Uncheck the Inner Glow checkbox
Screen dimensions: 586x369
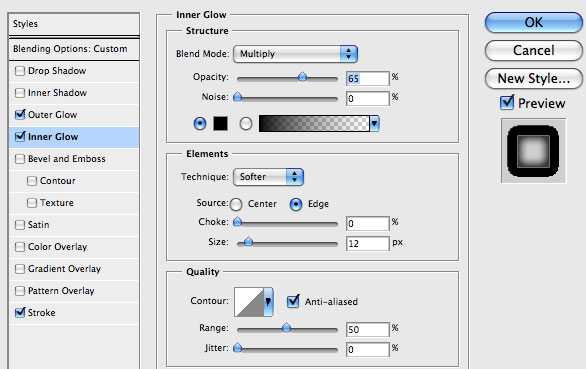point(20,136)
